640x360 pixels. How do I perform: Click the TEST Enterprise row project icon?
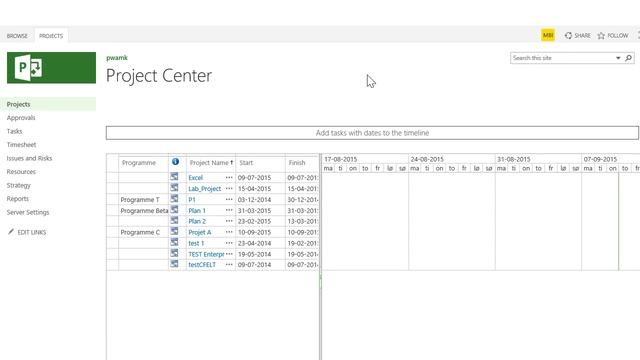pyautogui.click(x=174, y=253)
